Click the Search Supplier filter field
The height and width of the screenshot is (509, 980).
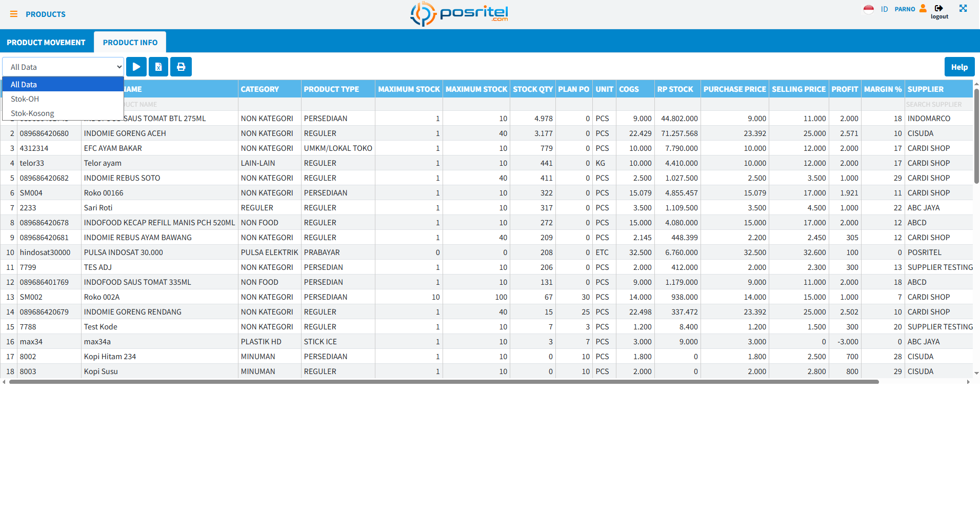click(938, 104)
